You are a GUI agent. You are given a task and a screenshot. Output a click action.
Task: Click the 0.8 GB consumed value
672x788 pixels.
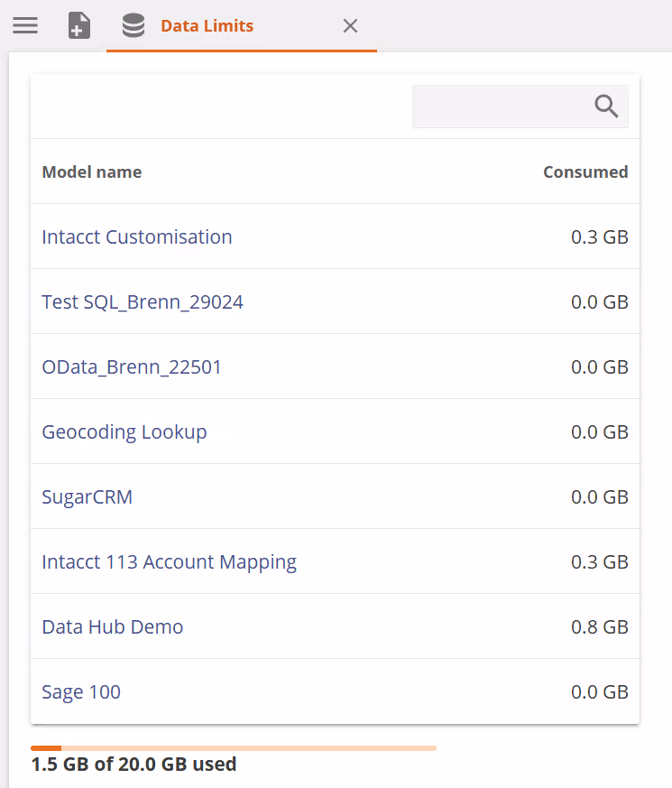click(599, 626)
